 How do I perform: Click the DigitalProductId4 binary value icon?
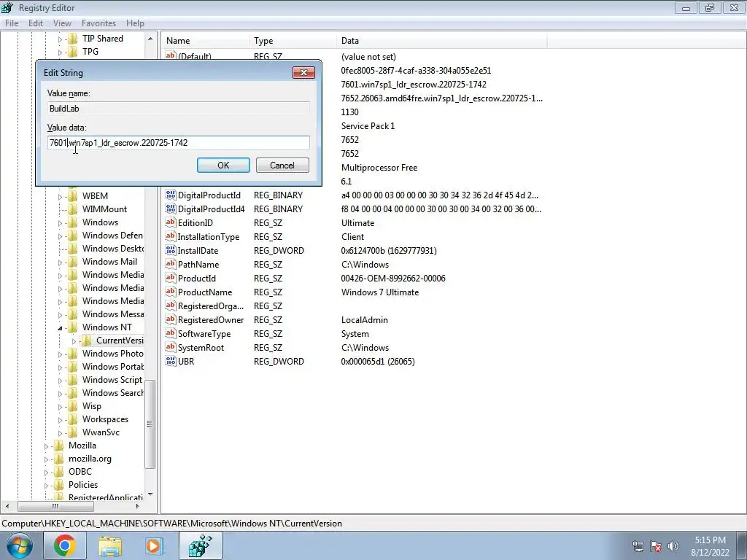(171, 209)
